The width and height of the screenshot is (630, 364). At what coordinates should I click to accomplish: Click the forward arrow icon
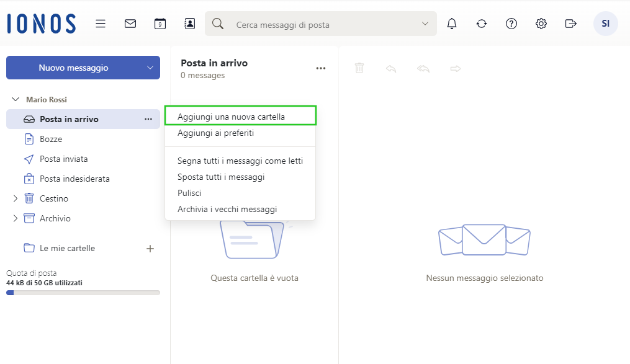click(455, 69)
